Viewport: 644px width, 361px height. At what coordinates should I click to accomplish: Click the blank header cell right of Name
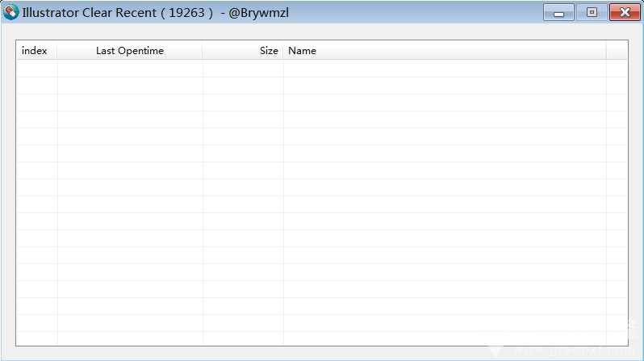[617, 51]
